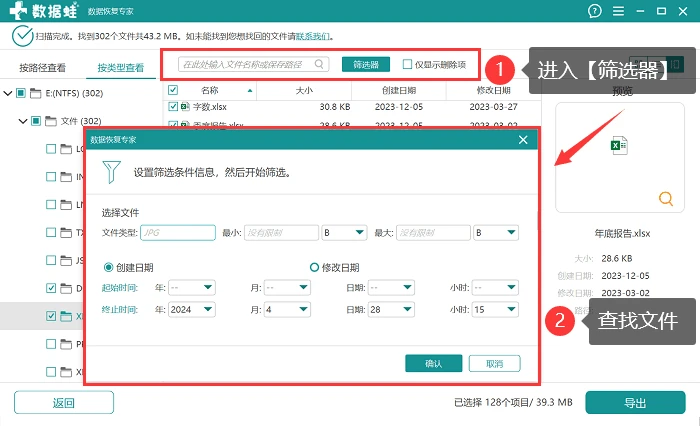Cancel the filter with the 取消 button

(x=494, y=363)
